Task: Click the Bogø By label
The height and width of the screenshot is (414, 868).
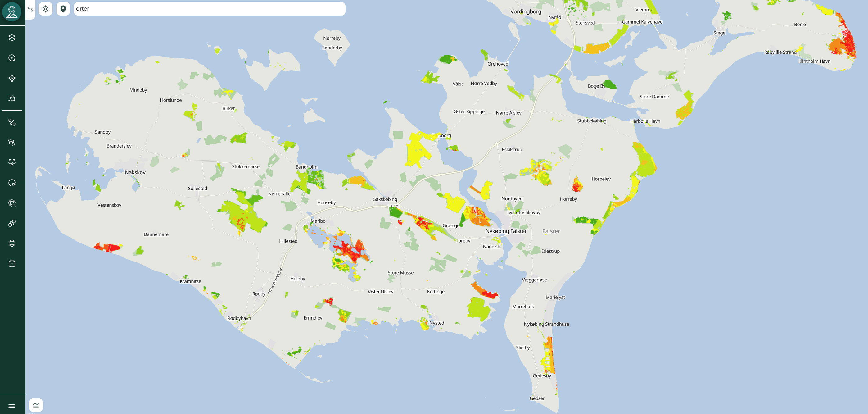Action: coord(596,86)
